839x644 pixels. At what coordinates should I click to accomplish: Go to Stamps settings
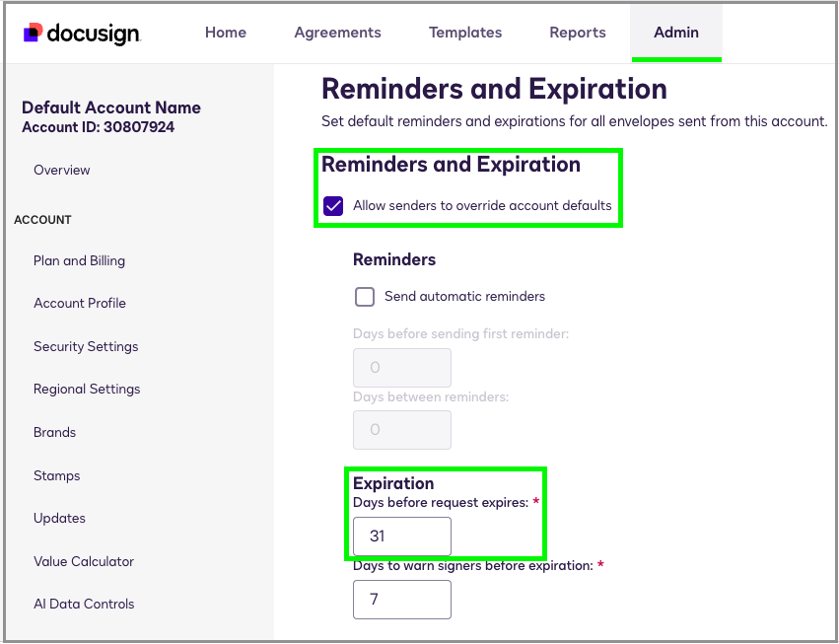[57, 475]
